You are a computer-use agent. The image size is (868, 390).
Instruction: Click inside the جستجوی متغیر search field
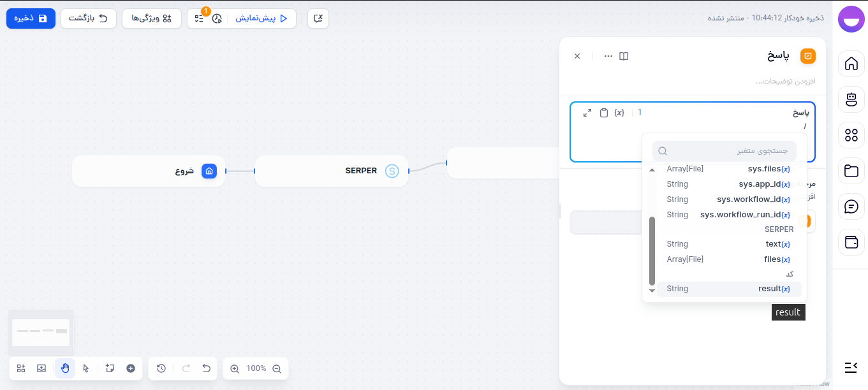[x=724, y=150]
